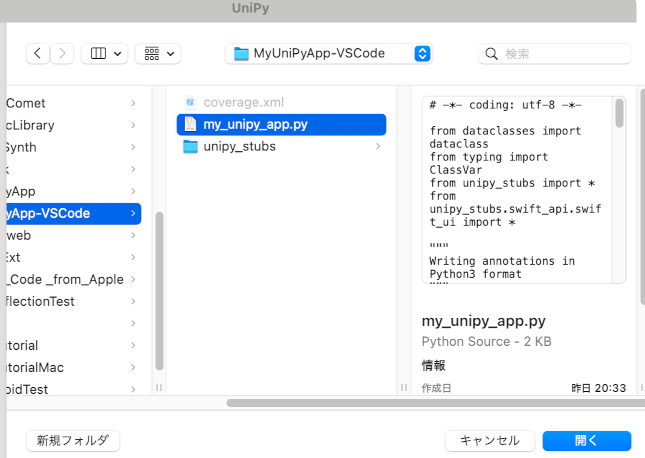Click the 開く button
Viewport: 645px width, 458px height.
pyautogui.click(x=586, y=440)
